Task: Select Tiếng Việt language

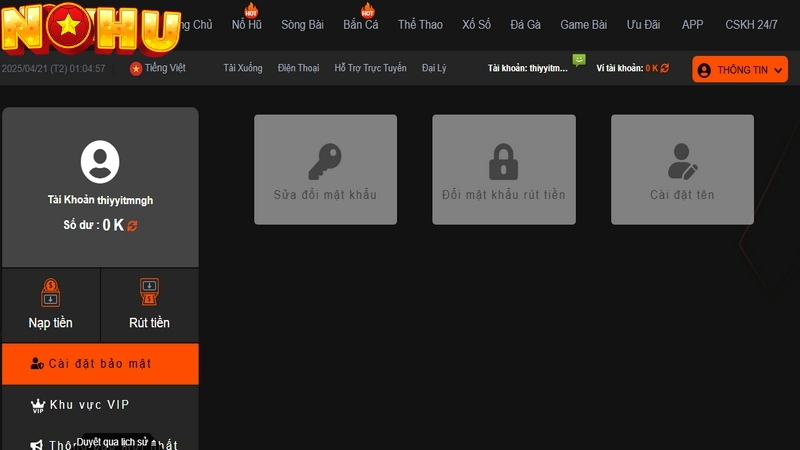Action: coord(165,68)
